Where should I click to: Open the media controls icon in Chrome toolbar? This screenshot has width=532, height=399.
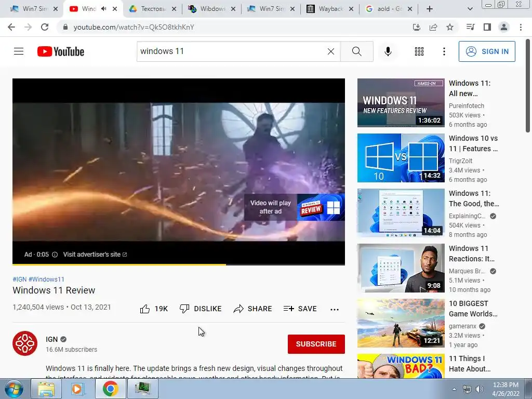click(470, 27)
